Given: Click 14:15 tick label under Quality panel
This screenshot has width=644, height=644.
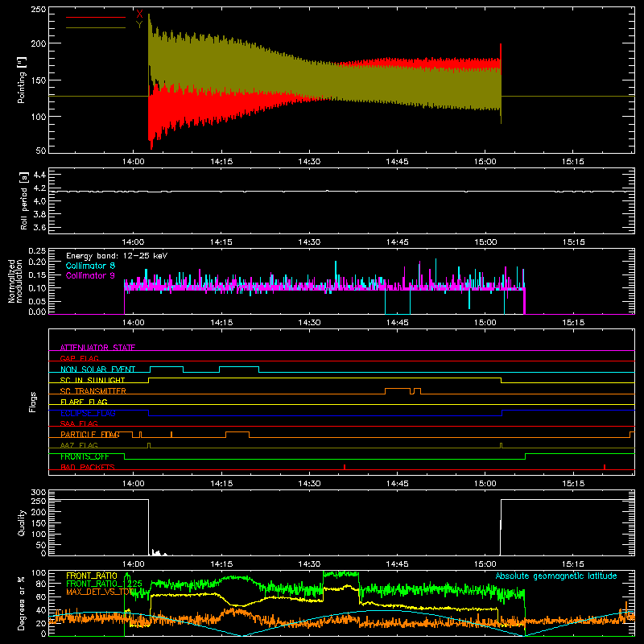Looking at the screenshot, I should [x=221, y=564].
